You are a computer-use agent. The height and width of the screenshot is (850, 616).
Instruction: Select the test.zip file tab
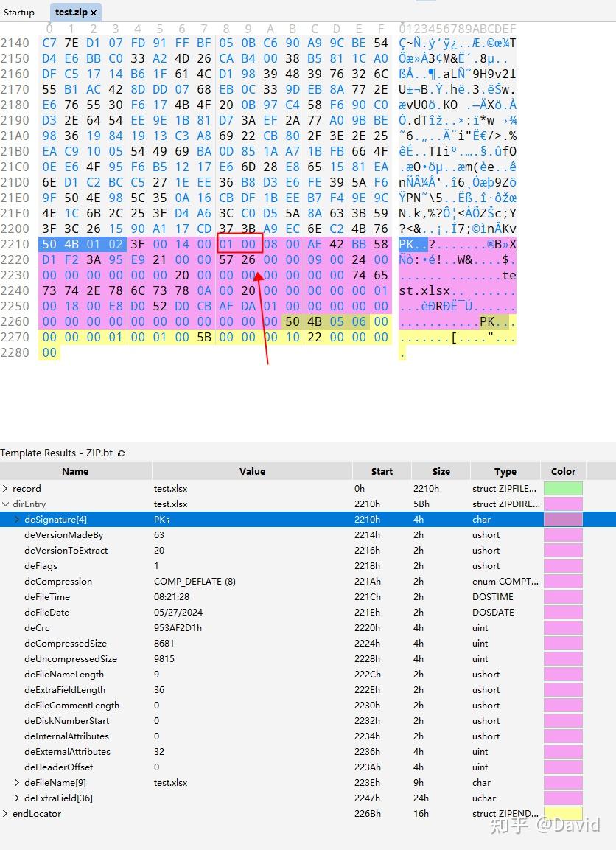tap(70, 13)
